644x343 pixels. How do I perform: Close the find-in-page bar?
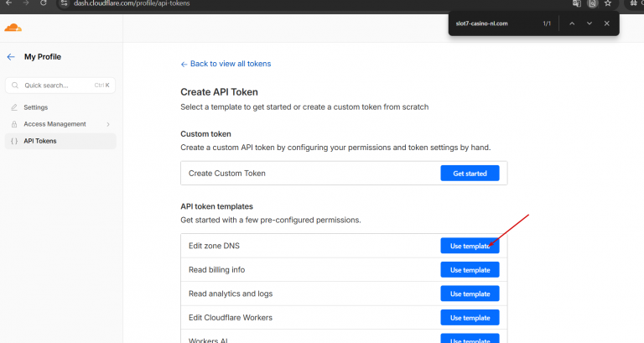(606, 23)
